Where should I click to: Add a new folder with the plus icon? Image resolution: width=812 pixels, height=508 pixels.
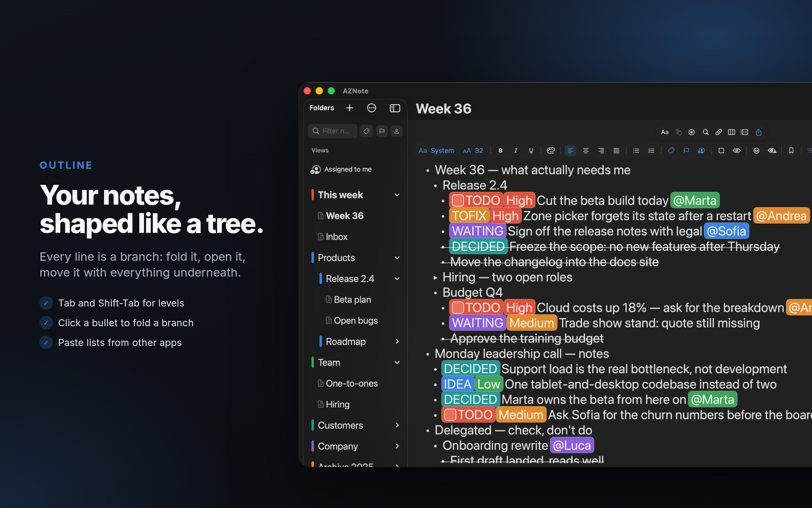pos(349,108)
